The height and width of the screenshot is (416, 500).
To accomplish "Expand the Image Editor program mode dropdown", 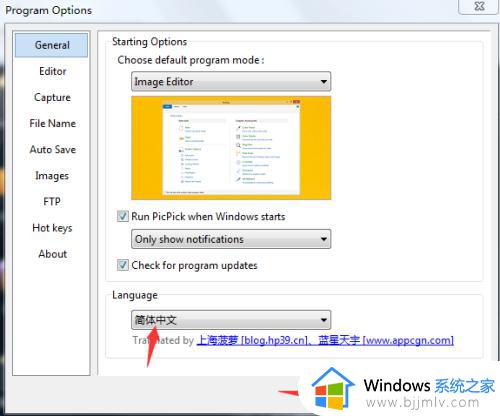I will click(231, 81).
